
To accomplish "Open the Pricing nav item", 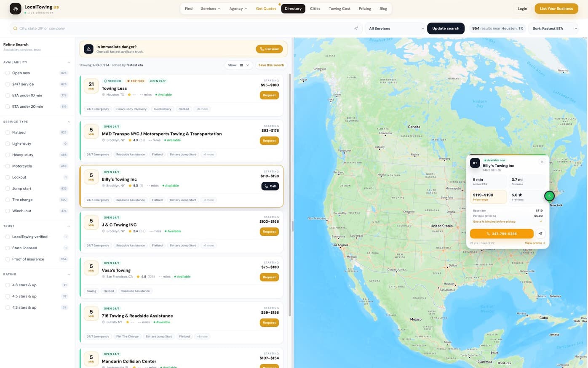I will [x=365, y=8].
